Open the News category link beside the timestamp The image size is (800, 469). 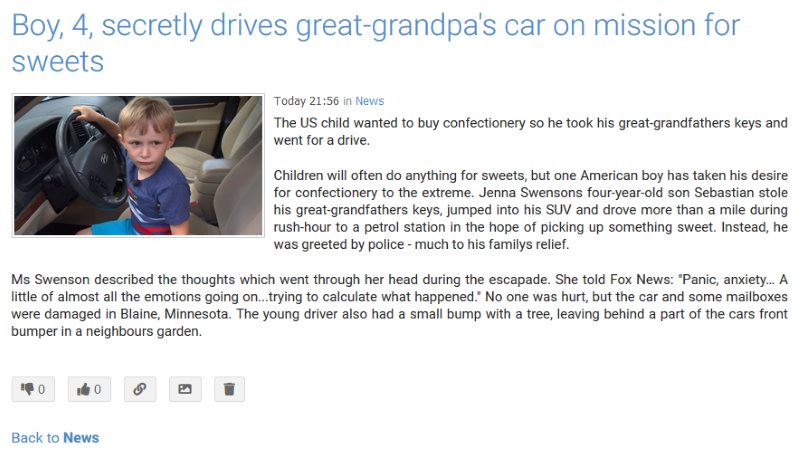pos(369,101)
